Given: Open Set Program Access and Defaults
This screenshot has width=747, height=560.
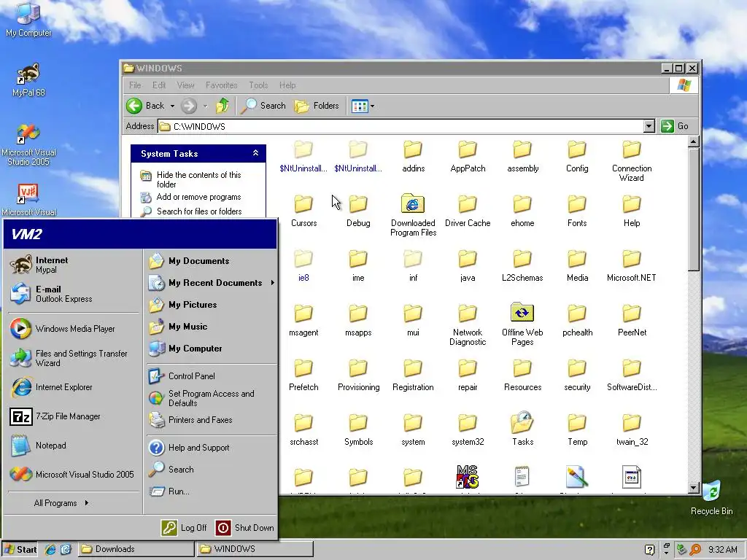Looking at the screenshot, I should tap(211, 398).
